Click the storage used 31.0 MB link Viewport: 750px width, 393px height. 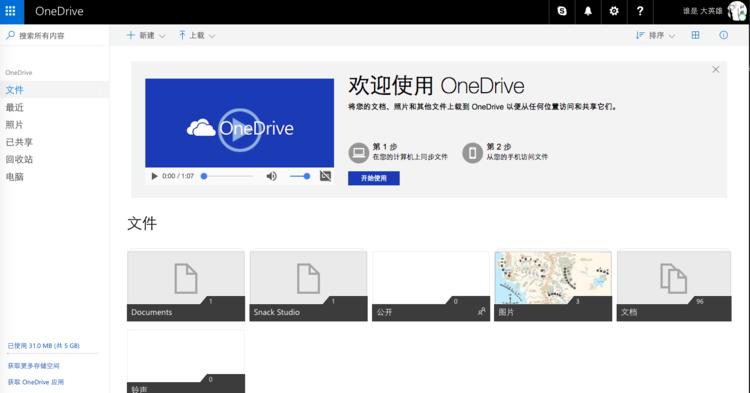[44, 345]
